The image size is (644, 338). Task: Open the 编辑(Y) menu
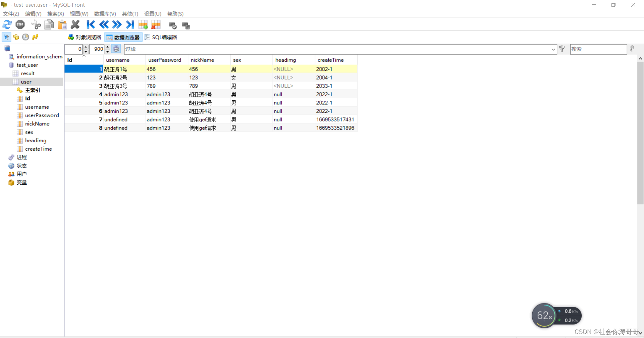pyautogui.click(x=33, y=14)
